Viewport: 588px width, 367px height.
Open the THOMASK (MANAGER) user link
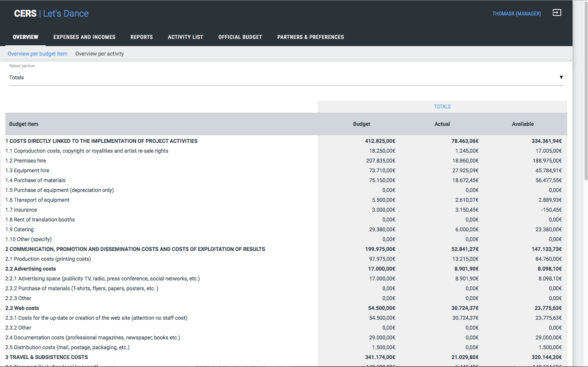pyautogui.click(x=517, y=14)
